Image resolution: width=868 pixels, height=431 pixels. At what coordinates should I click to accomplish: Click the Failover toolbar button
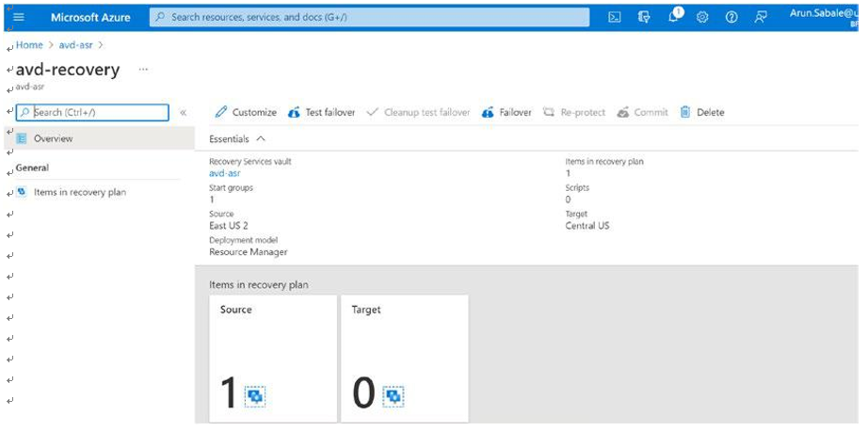[506, 112]
